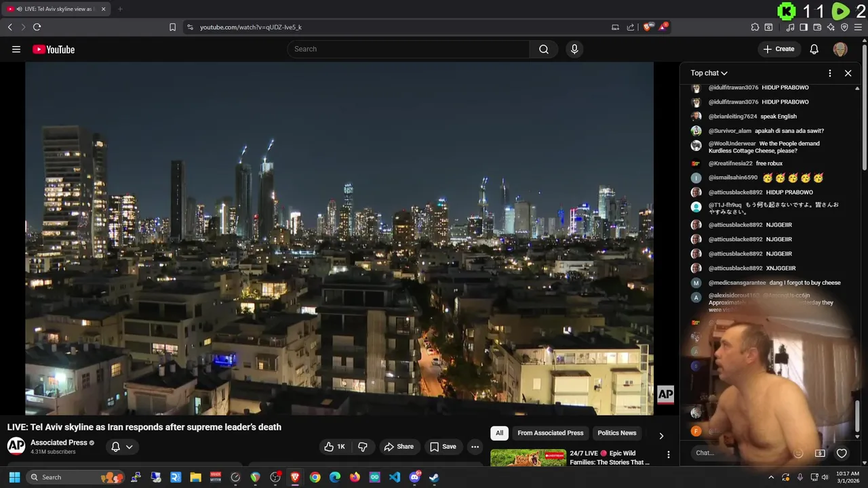Click chat user @Survivor_alam

coord(730,131)
